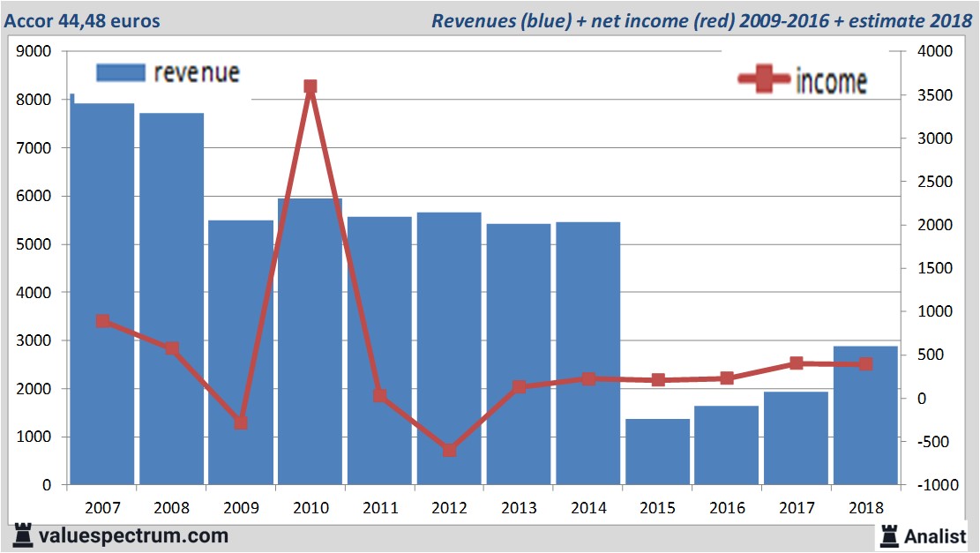Click the Analist rook logo icon
Image resolution: width=980 pixels, height=553 pixels.
coord(889,534)
